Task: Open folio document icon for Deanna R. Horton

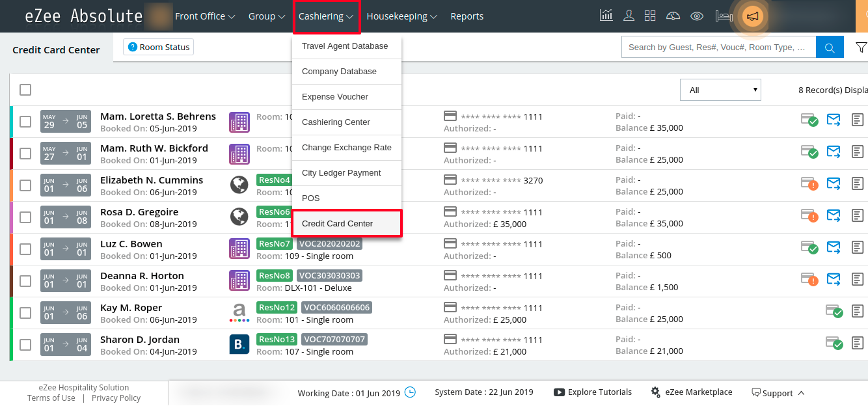Action: 858,279
